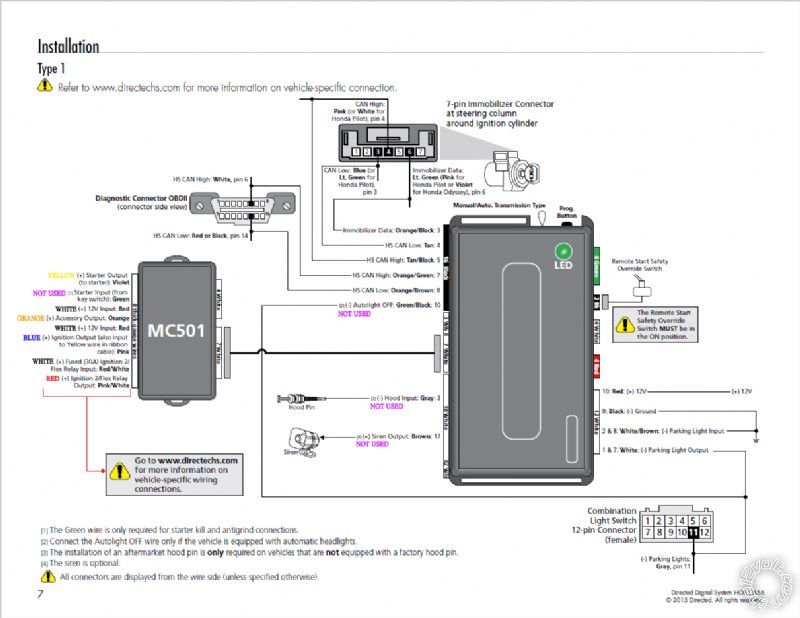This screenshot has width=800, height=618.
Task: Click the warning icon beside directechs reference
Action: click(x=45, y=85)
